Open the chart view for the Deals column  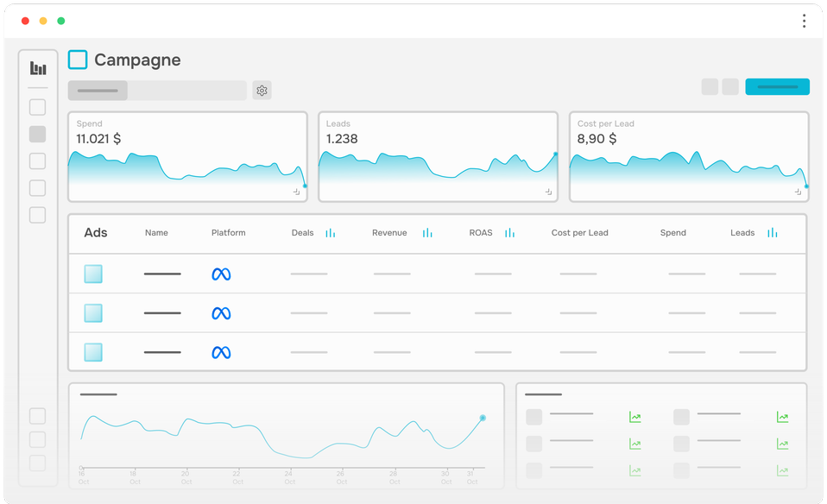pyautogui.click(x=332, y=233)
